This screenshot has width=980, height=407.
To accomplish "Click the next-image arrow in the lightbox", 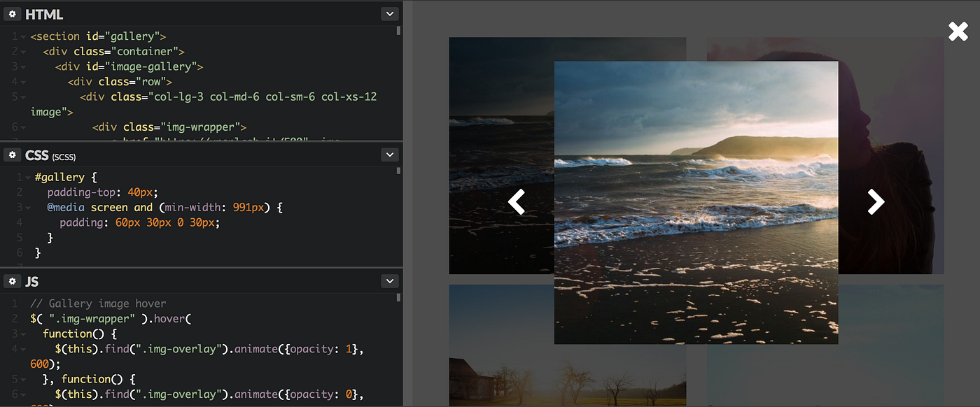I will click(876, 201).
